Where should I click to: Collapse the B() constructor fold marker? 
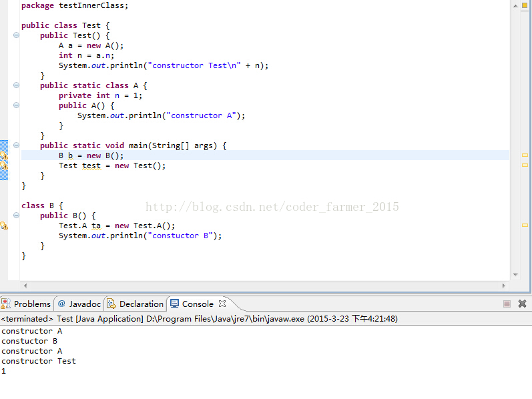[x=16, y=215]
